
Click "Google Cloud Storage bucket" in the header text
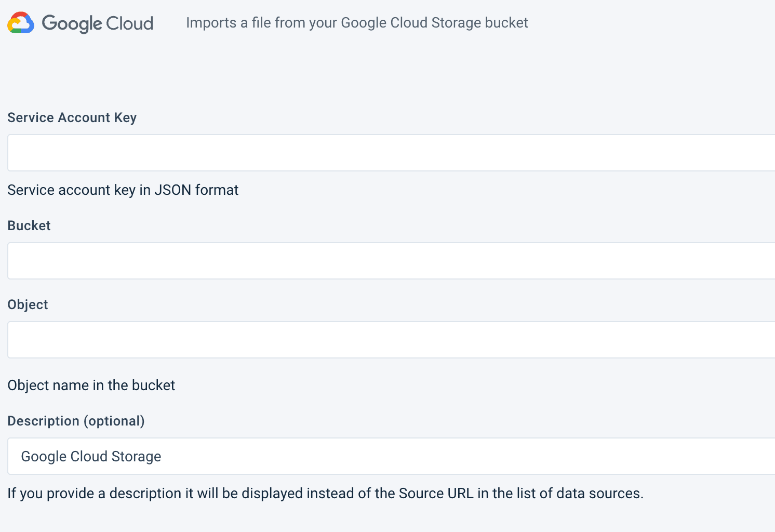[x=434, y=23]
